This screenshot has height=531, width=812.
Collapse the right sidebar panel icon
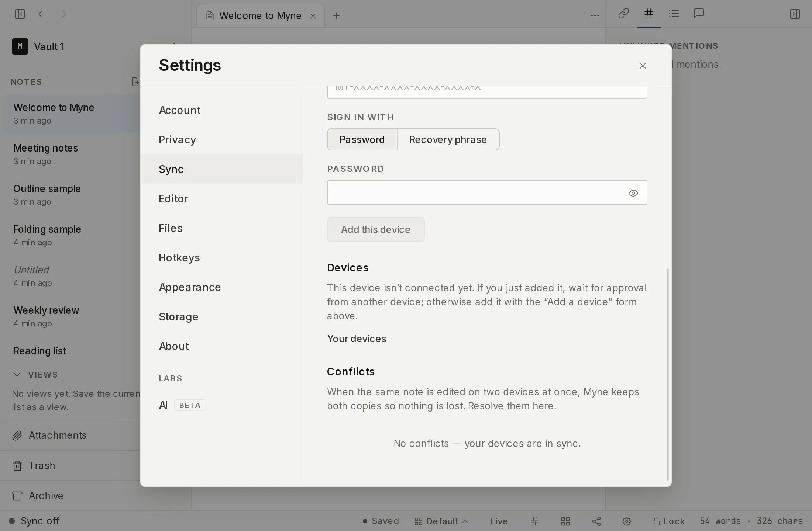pos(795,14)
